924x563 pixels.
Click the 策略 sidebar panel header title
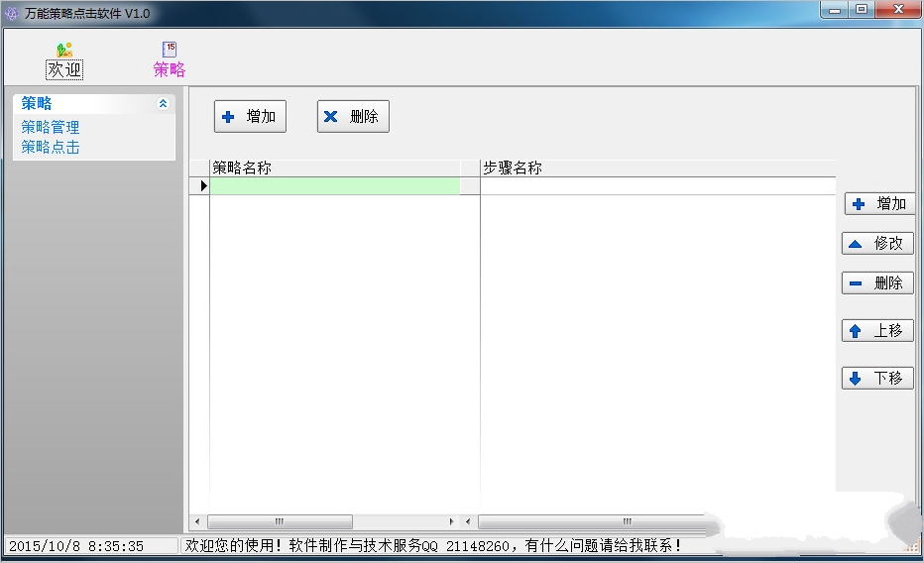point(37,104)
